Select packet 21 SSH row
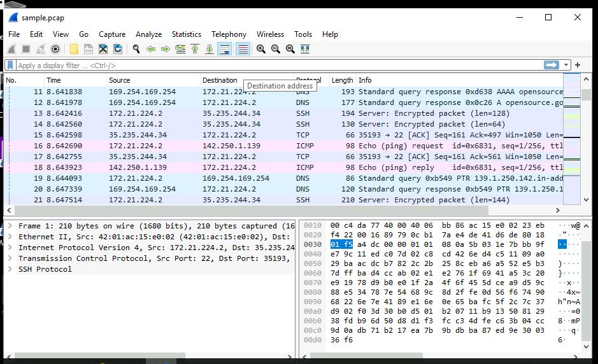Image resolution: width=598 pixels, height=364 pixels. coord(283,200)
